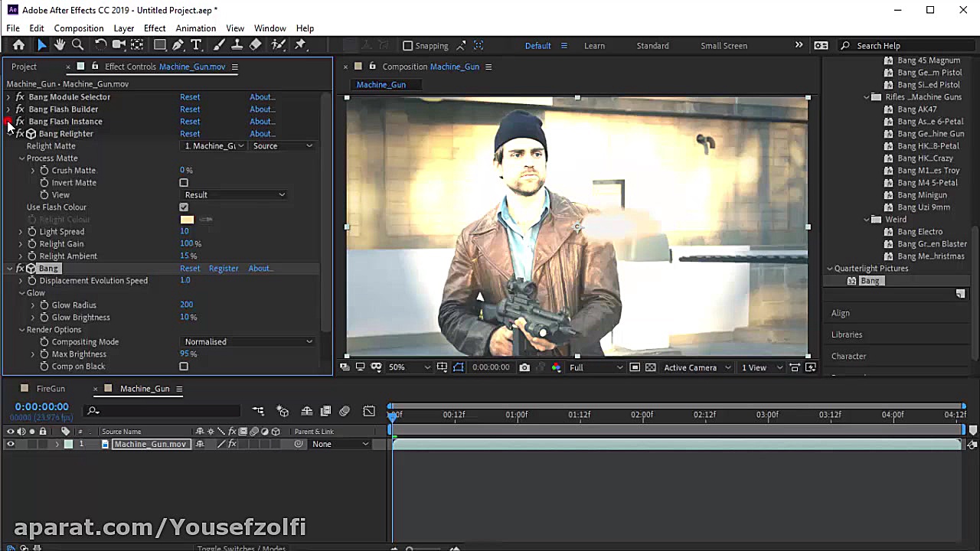Reset the Bang Relighter effect

pyautogui.click(x=190, y=134)
